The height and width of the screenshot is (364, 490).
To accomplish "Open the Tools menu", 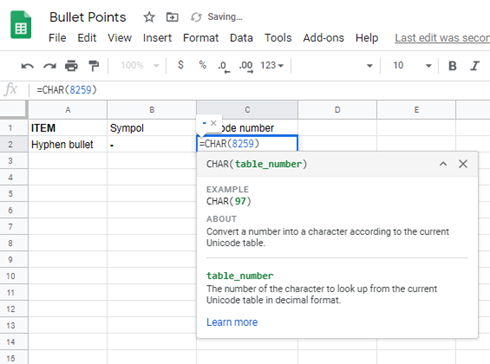I will 278,38.
